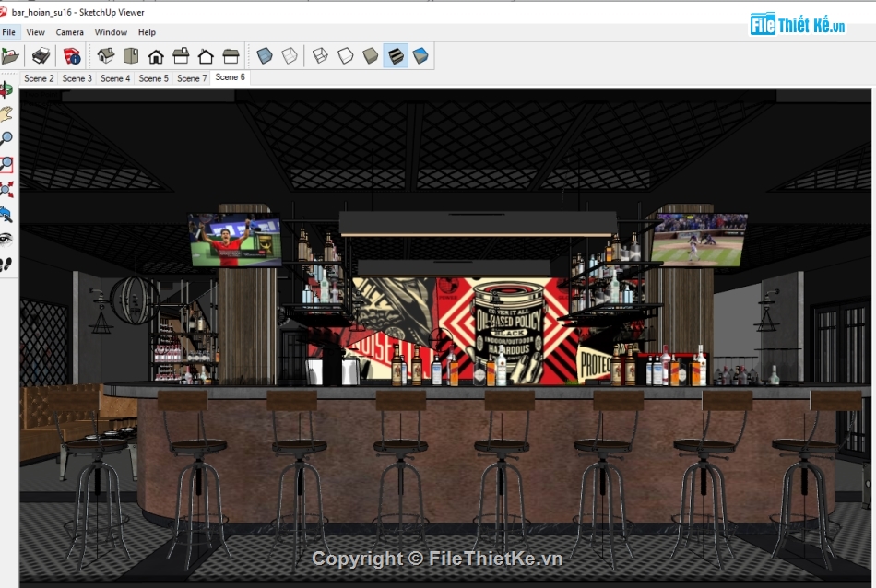Switch to Back view

(207, 56)
